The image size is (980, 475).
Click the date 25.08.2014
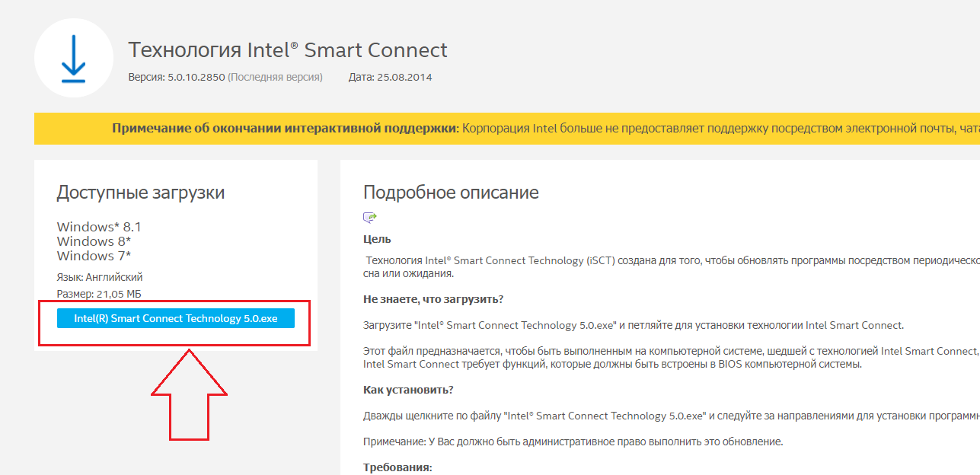tap(404, 77)
